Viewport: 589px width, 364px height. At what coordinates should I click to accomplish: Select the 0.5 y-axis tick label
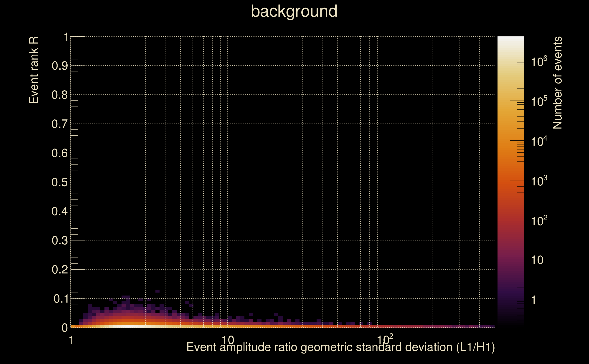(x=60, y=182)
